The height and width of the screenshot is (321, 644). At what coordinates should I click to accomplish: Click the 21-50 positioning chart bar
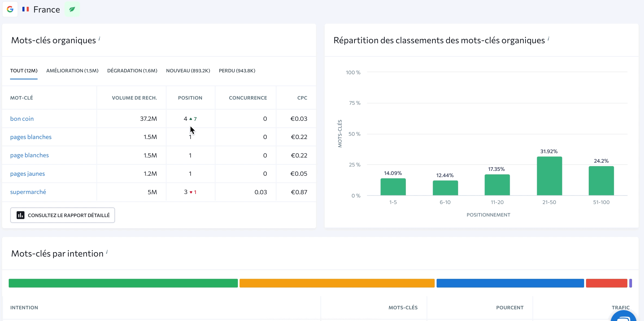pyautogui.click(x=549, y=176)
